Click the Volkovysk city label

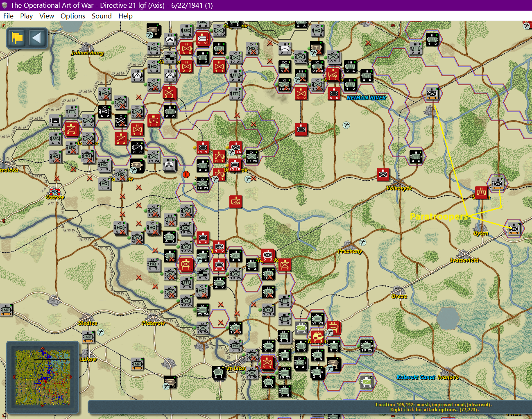[x=399, y=188]
